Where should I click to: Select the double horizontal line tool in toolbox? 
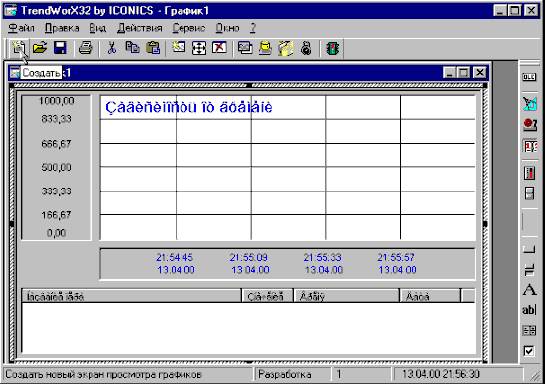point(529,269)
